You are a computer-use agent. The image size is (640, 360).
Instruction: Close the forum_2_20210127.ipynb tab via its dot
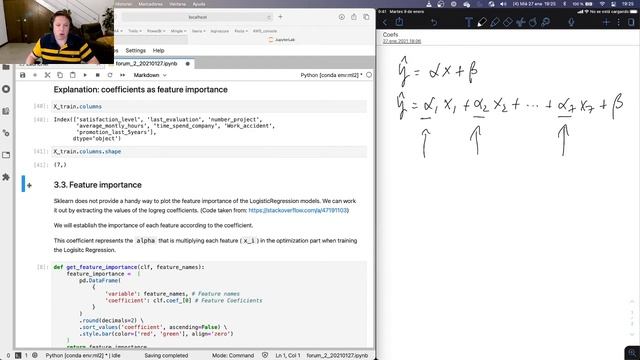(x=188, y=64)
